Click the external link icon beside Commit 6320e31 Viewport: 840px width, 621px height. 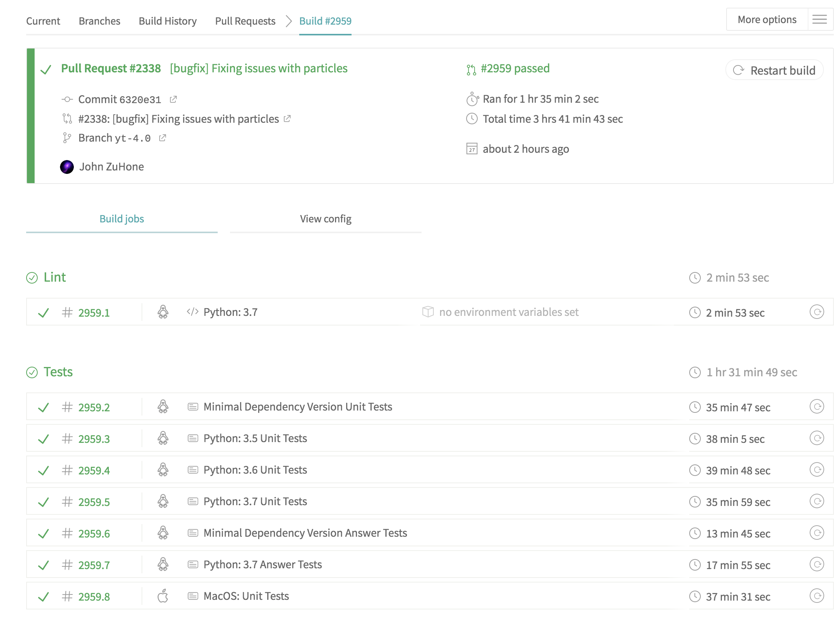pos(173,99)
